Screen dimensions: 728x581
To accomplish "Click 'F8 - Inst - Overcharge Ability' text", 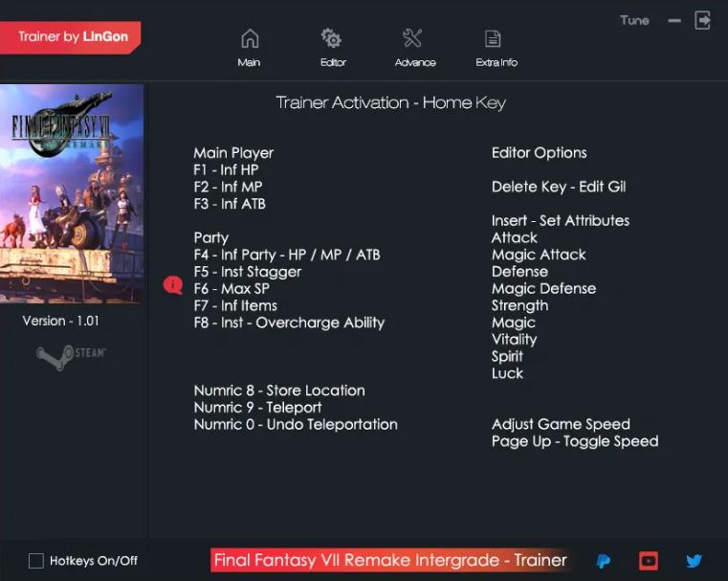I will click(x=289, y=323).
